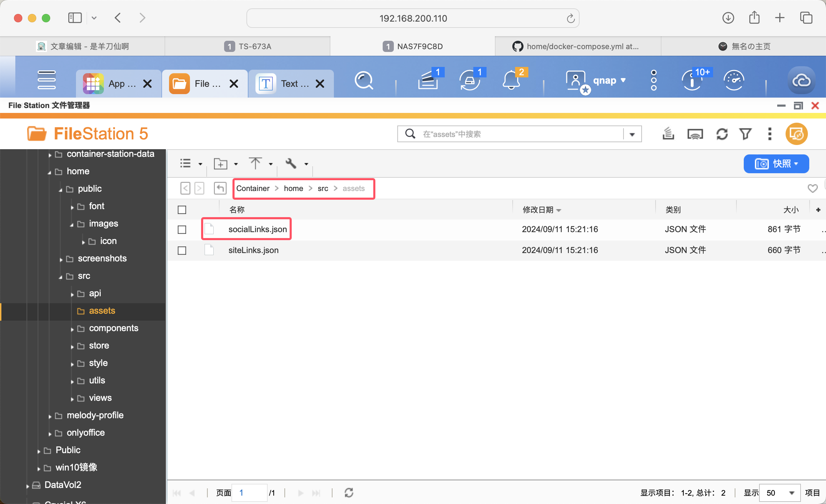Click home in the breadcrumb path
This screenshot has height=504, width=826.
pos(293,188)
